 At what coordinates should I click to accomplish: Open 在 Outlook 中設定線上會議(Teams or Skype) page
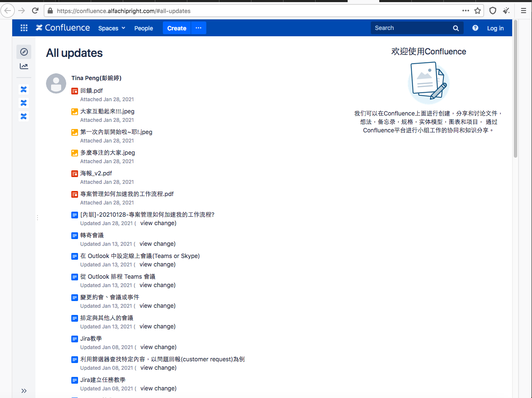coord(140,256)
